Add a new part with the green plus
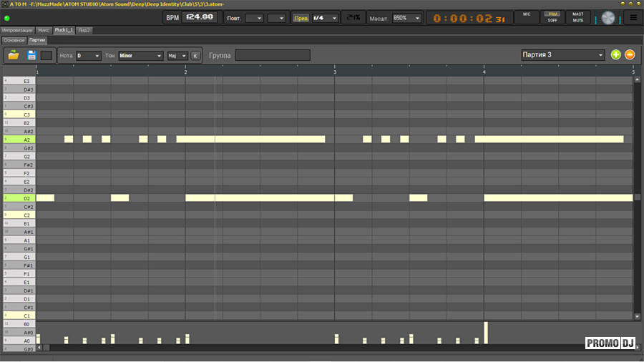This screenshot has width=644, height=362. (x=616, y=55)
